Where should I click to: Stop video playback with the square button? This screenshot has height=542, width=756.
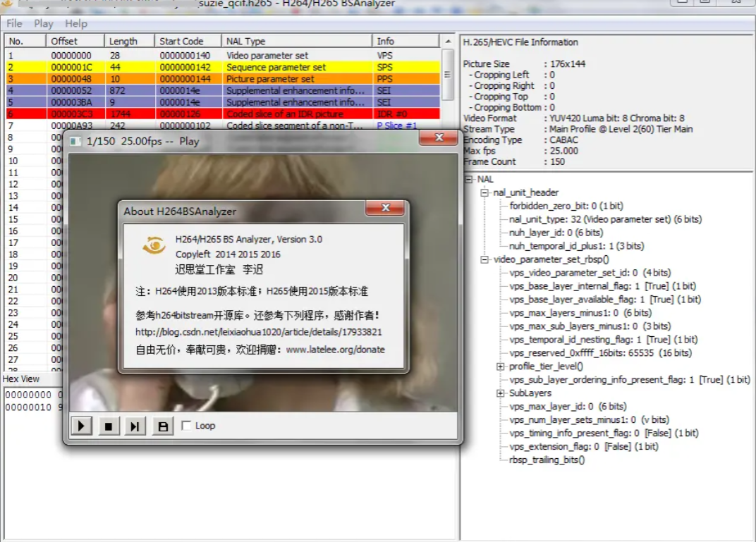pyautogui.click(x=108, y=426)
